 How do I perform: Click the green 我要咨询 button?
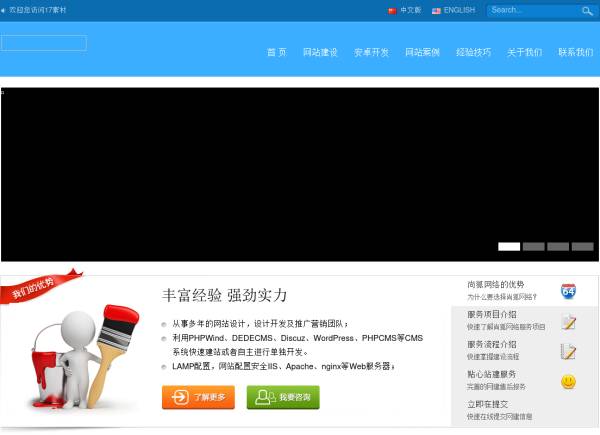coord(283,397)
